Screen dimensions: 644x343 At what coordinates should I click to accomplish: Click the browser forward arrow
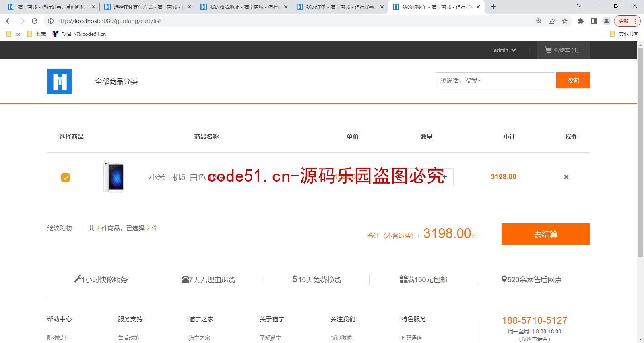(x=22, y=21)
